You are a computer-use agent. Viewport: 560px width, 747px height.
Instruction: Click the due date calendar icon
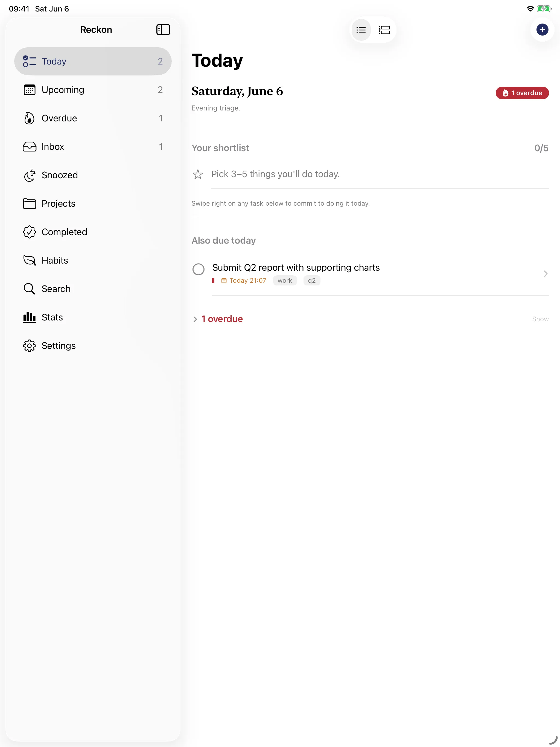tap(224, 281)
